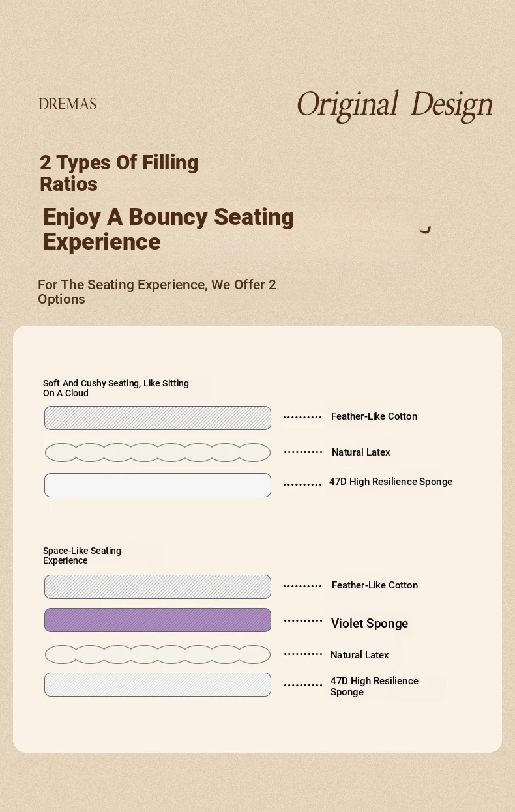
Task: Click 'Enjoy A Bouncy Seating Experience' headline
Action: pos(169,229)
